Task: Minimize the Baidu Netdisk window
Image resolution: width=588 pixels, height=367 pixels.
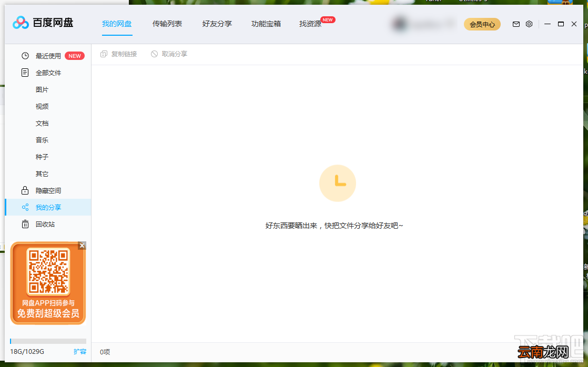Action: 548,24
